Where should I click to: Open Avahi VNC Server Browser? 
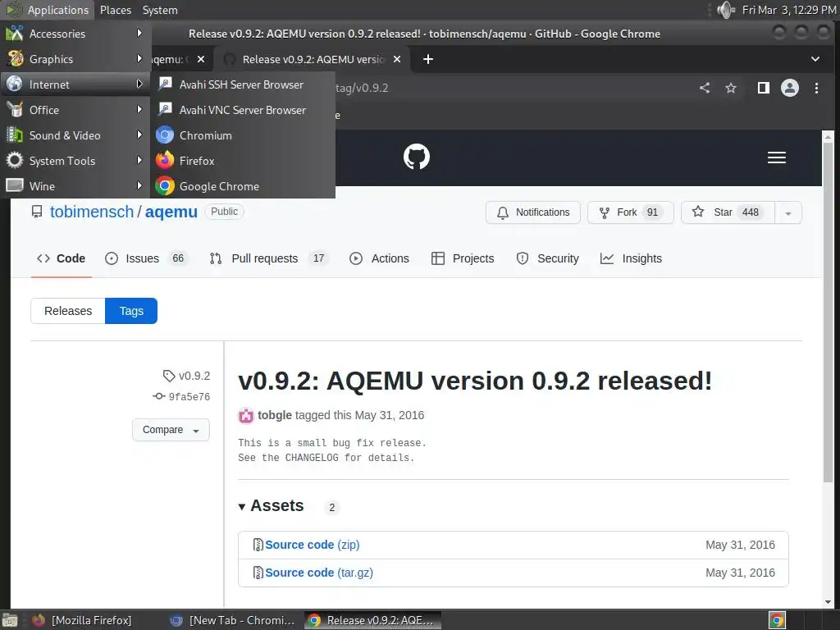click(243, 110)
